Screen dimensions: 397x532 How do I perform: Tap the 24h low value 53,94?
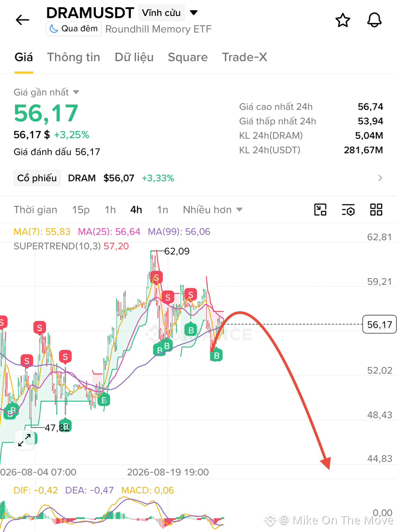(371, 121)
